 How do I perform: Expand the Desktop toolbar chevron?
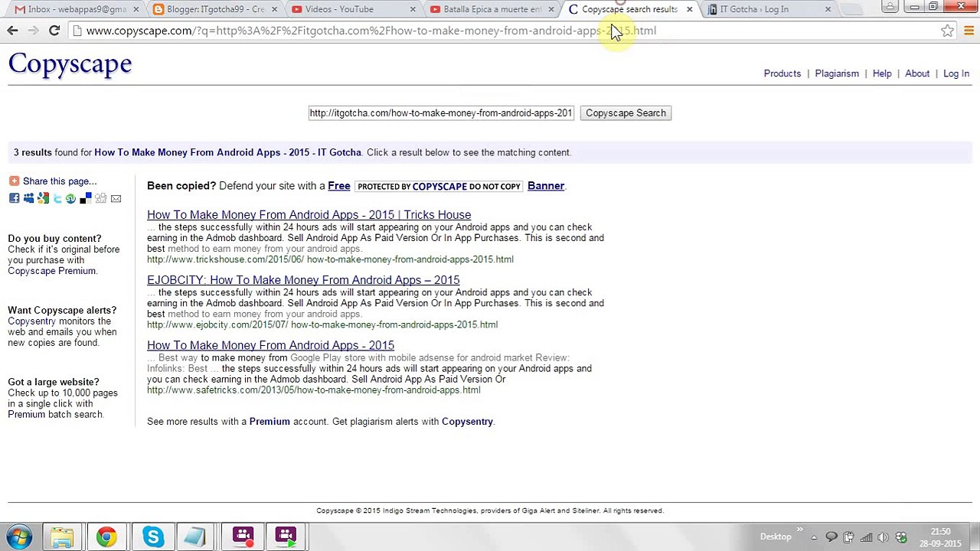pyautogui.click(x=799, y=530)
